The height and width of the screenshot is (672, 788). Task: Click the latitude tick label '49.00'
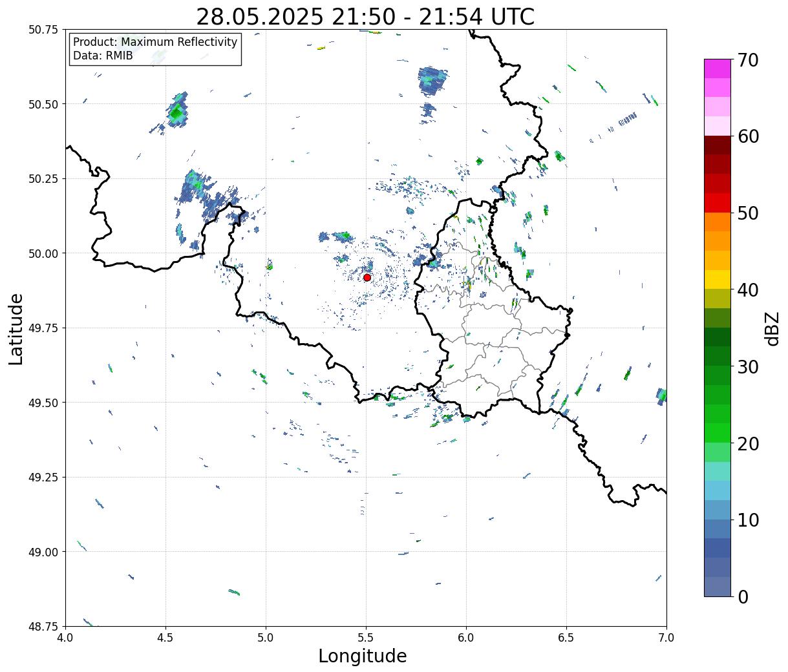(x=43, y=552)
